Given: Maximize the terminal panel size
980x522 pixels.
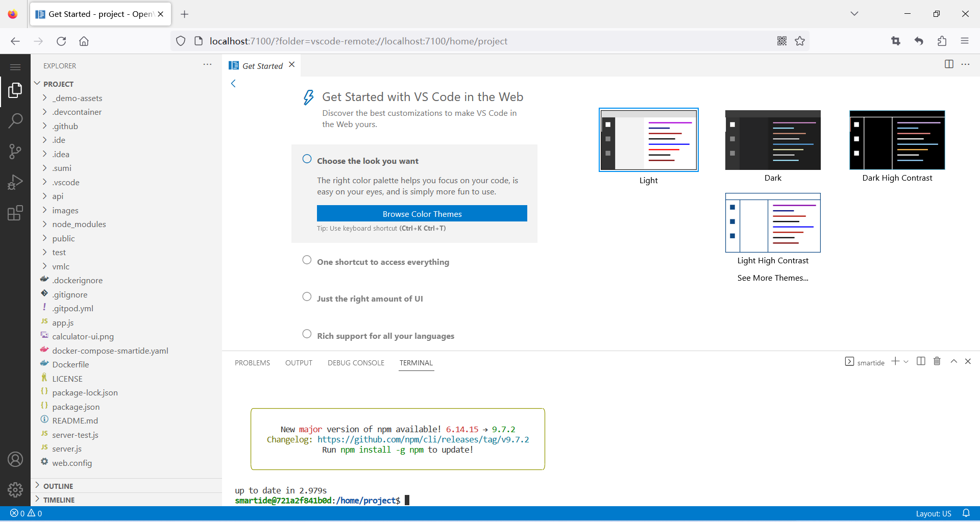Looking at the screenshot, I should [953, 361].
